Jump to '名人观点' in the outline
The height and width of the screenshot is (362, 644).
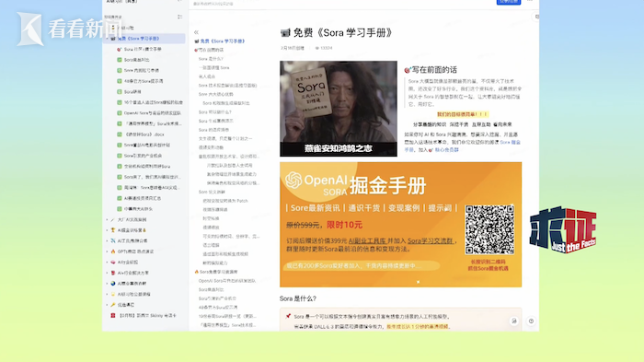coord(207,76)
